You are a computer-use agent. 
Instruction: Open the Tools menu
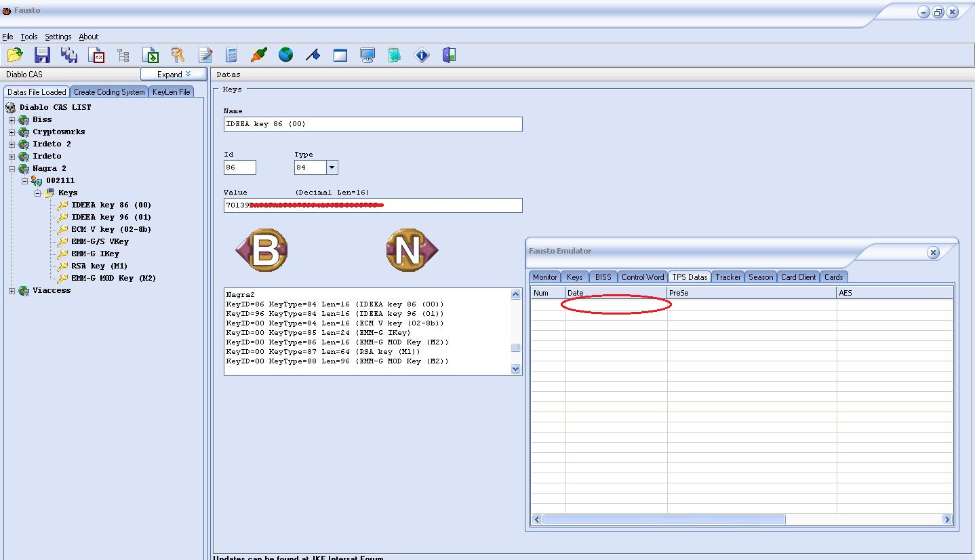[x=29, y=37]
